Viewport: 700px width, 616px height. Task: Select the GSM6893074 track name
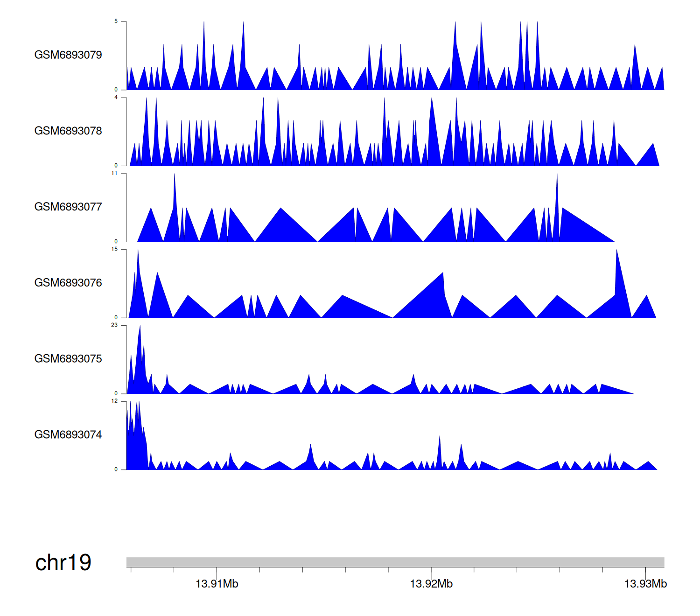[68, 435]
